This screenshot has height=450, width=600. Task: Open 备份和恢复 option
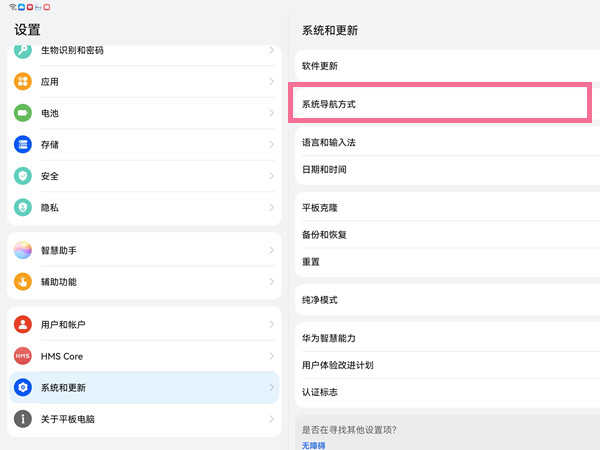pyautogui.click(x=448, y=235)
